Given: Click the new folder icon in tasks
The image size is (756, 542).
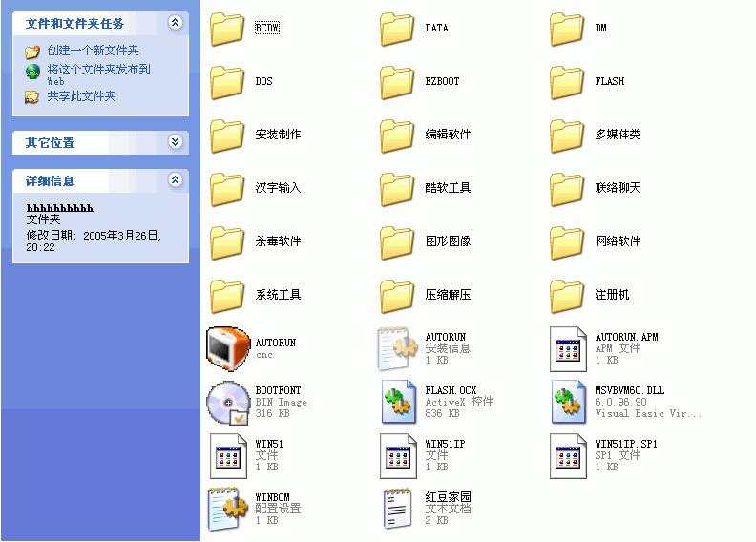Looking at the screenshot, I should tap(32, 52).
